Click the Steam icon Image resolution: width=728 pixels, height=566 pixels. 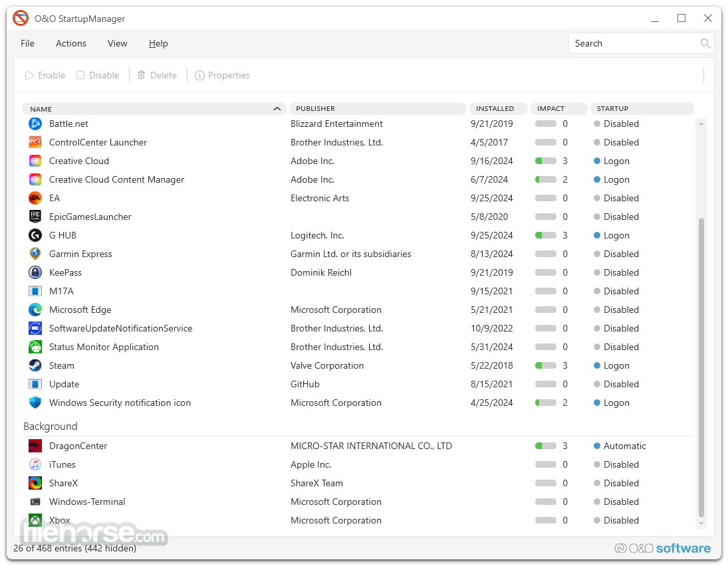tap(35, 365)
